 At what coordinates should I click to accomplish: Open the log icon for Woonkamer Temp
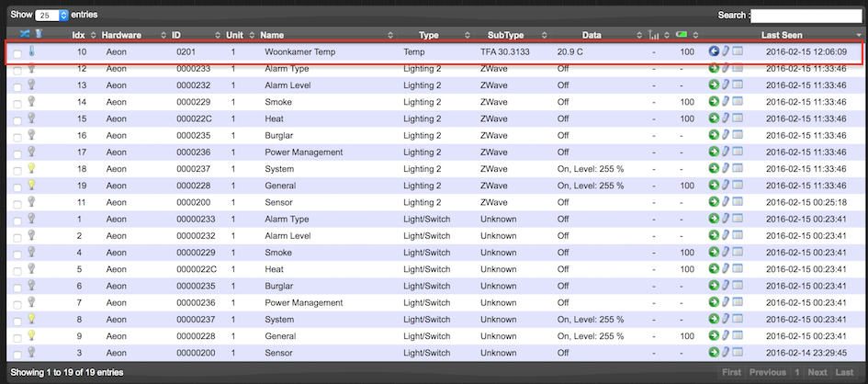[738, 51]
